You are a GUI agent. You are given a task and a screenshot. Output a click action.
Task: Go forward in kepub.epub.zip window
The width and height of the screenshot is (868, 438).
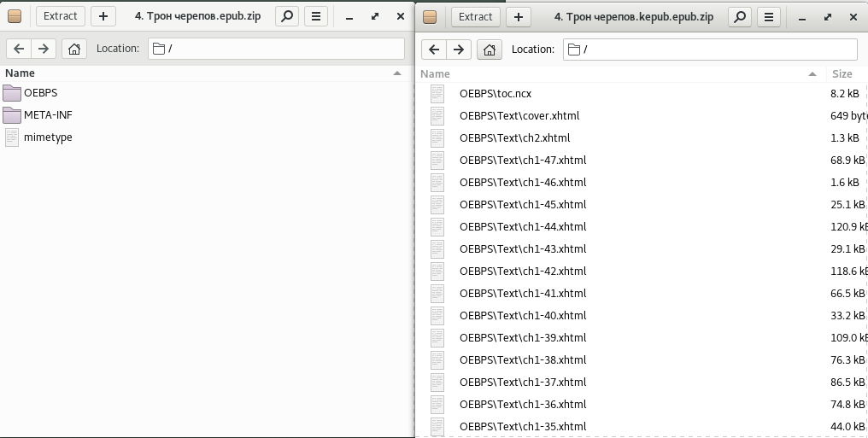pyautogui.click(x=459, y=50)
